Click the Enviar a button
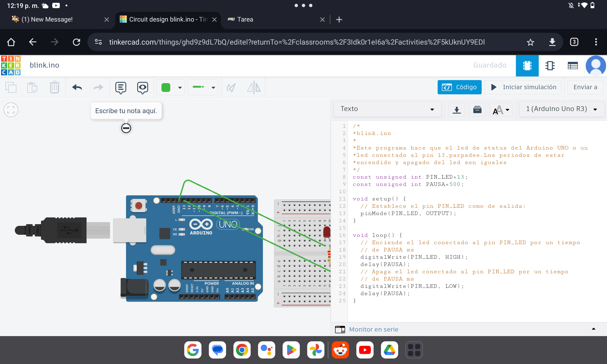This screenshot has width=607, height=364. (585, 87)
